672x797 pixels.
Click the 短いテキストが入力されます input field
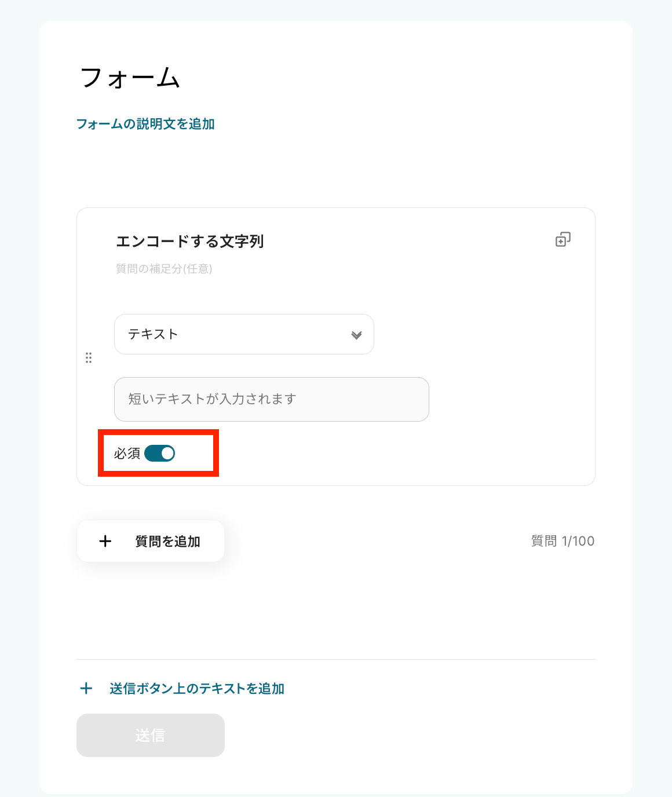(x=271, y=399)
